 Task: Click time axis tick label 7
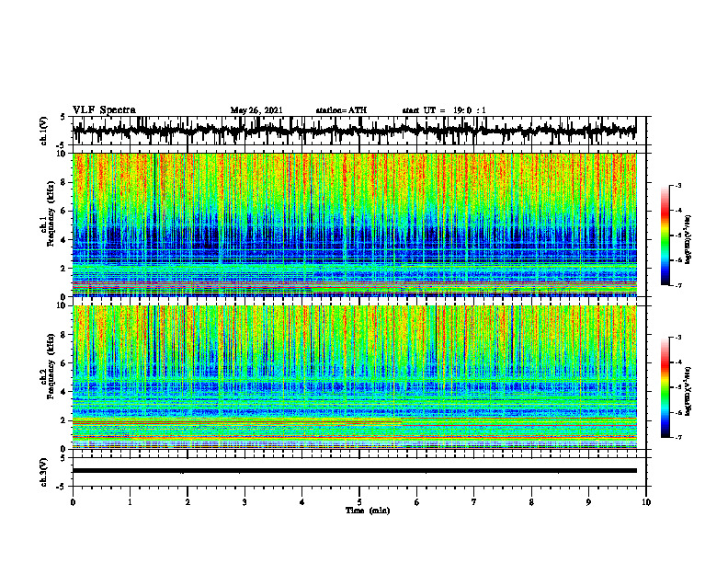(x=474, y=502)
